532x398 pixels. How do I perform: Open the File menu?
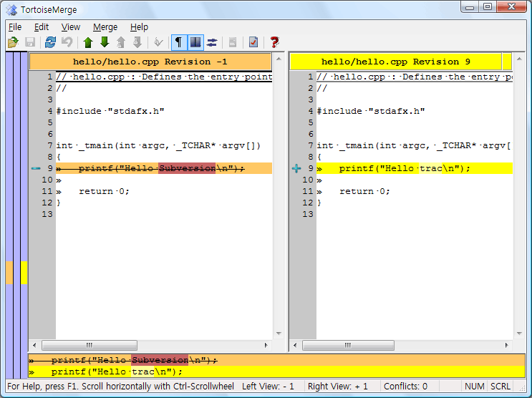click(15, 27)
